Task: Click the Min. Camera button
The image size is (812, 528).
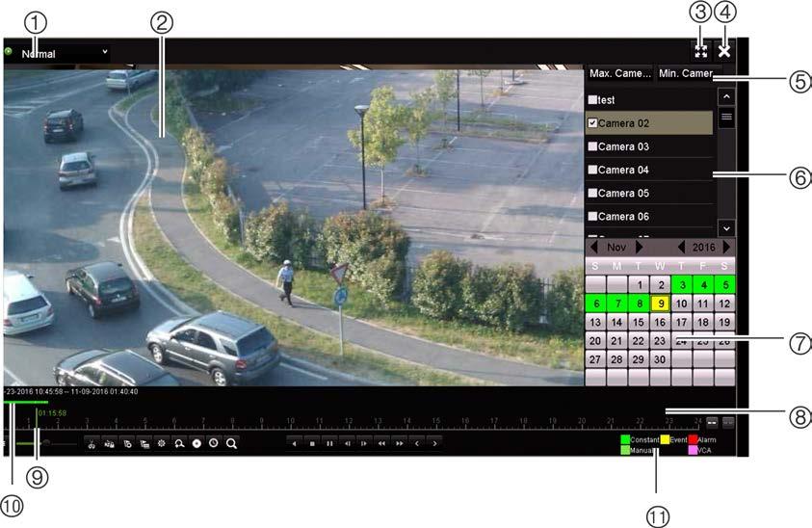Action: pos(687,73)
